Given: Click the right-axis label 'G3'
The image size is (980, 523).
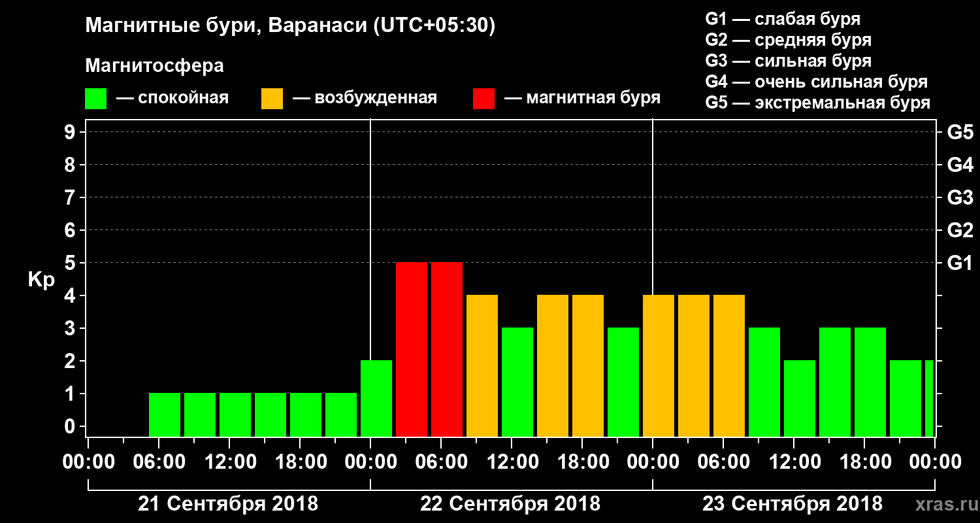Looking at the screenshot, I should coord(960,197).
